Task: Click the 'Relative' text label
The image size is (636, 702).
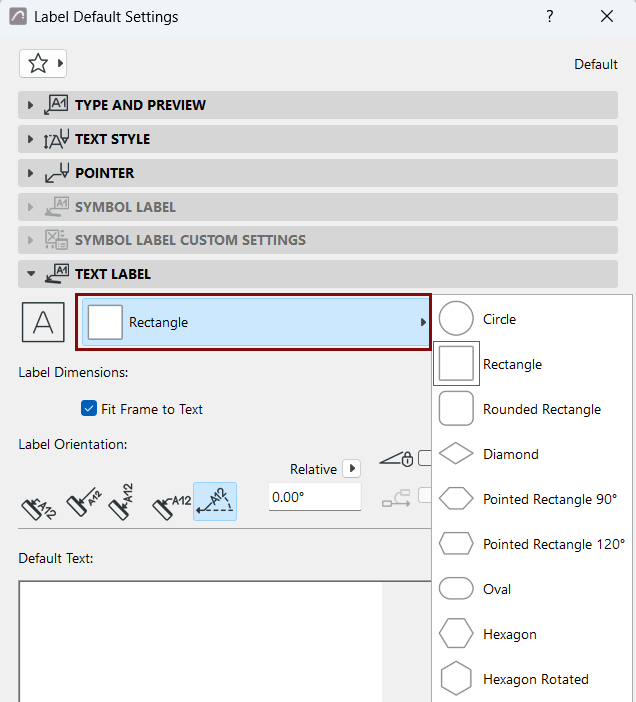Action: tap(313, 469)
